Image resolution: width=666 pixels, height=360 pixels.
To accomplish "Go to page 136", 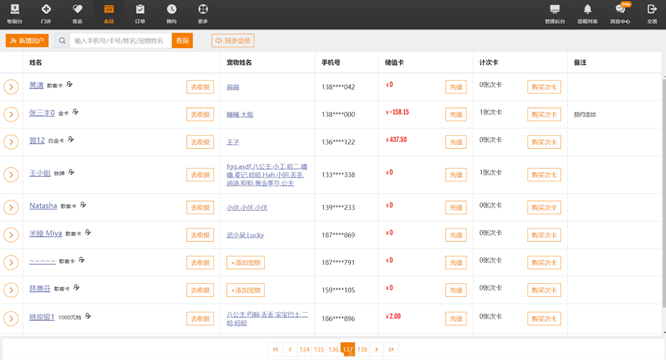I will [x=333, y=349].
